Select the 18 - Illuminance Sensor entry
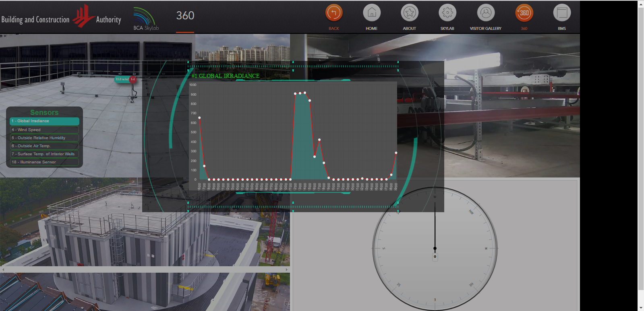The height and width of the screenshot is (311, 644). (x=44, y=162)
